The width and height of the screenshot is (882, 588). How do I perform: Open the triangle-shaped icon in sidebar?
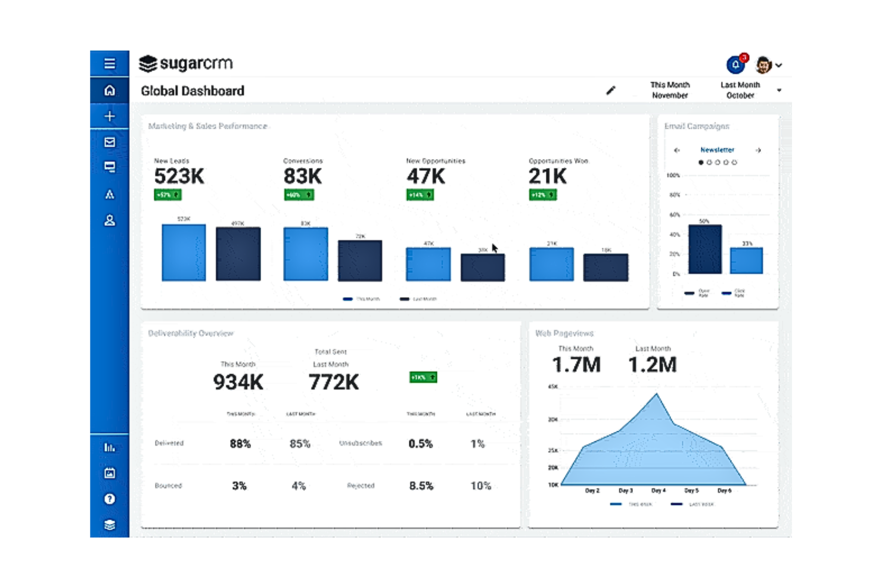click(110, 194)
